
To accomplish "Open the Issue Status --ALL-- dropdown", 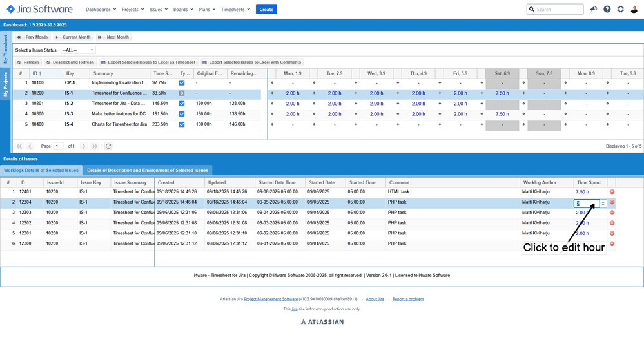I will coord(78,50).
